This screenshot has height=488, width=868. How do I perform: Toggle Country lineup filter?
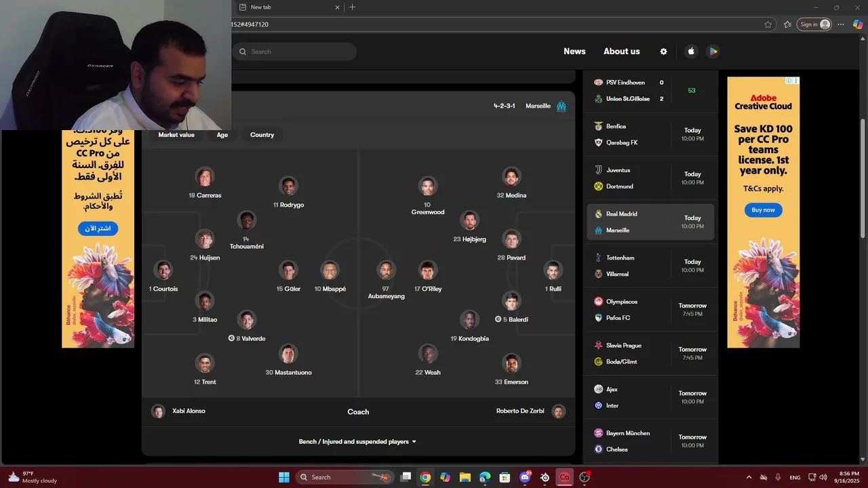(262, 135)
